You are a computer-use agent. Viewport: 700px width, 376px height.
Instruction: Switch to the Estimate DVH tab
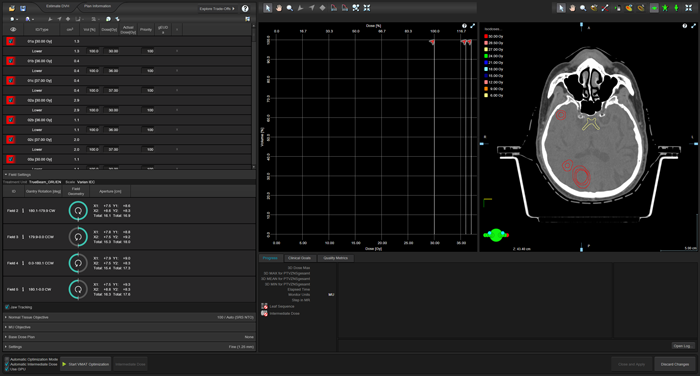point(58,6)
